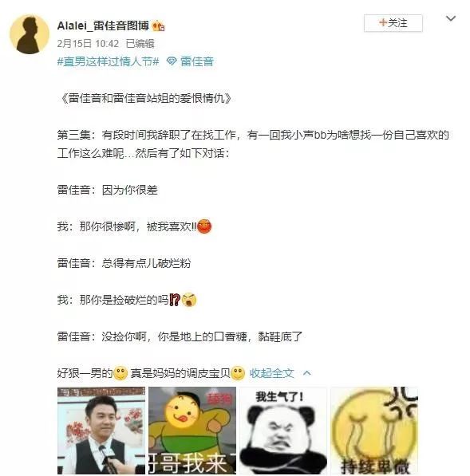Open the photo of man in vest

click(101, 431)
